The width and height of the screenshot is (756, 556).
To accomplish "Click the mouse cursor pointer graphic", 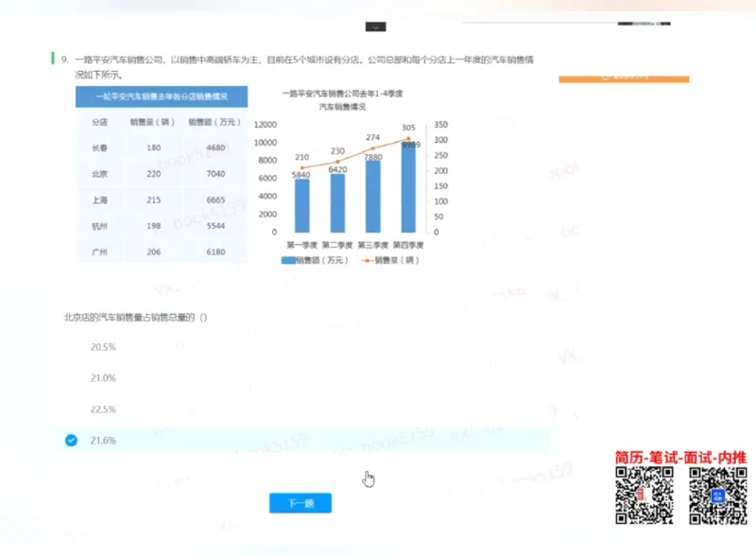I will [x=369, y=478].
